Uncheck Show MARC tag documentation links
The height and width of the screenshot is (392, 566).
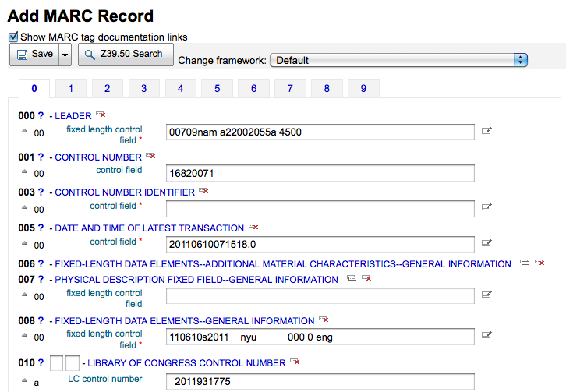pyautogui.click(x=13, y=37)
